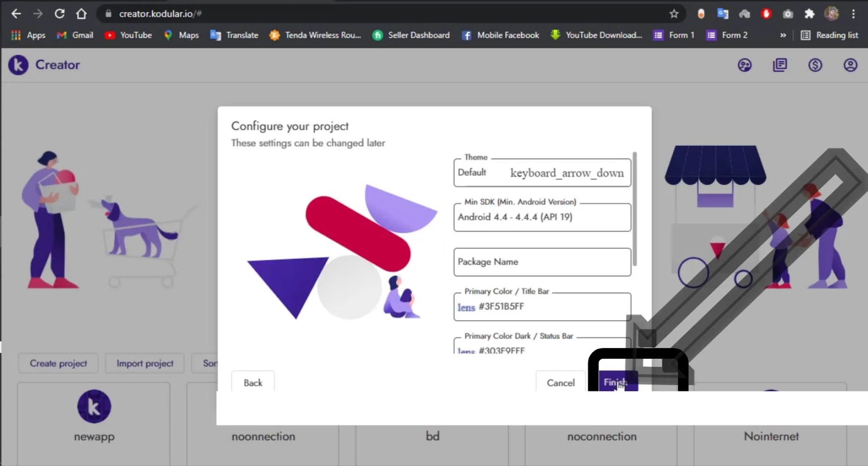Click the dollar sign donate icon
The width and height of the screenshot is (868, 466).
(815, 65)
